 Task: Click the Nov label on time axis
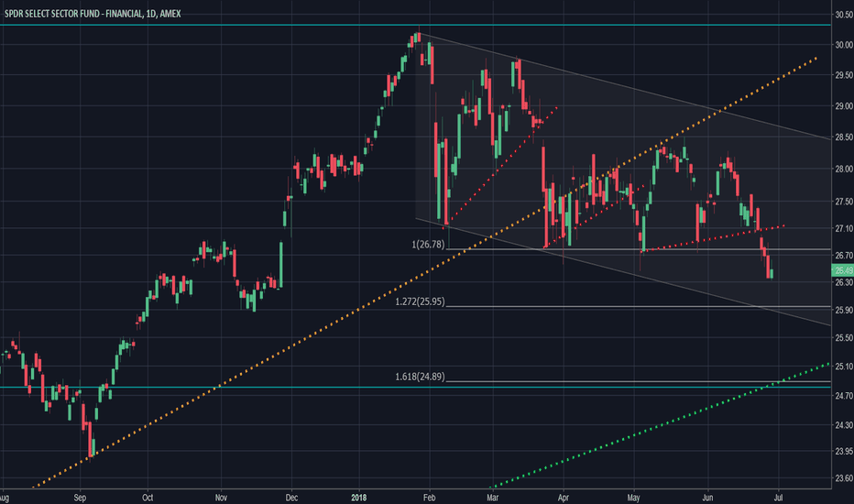(221, 498)
